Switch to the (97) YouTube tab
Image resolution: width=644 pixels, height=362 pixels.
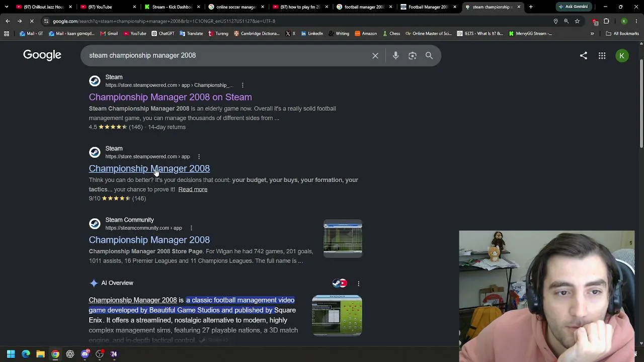[107, 7]
